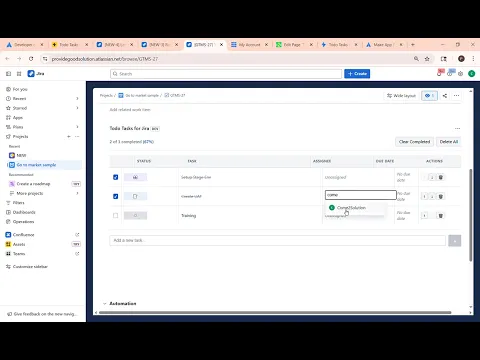Open the issue's more actions ellipsis
The image size is (480, 360).
(x=456, y=96)
